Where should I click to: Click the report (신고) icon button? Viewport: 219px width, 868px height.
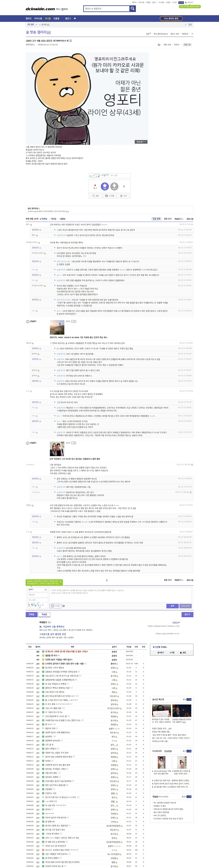[123, 196]
